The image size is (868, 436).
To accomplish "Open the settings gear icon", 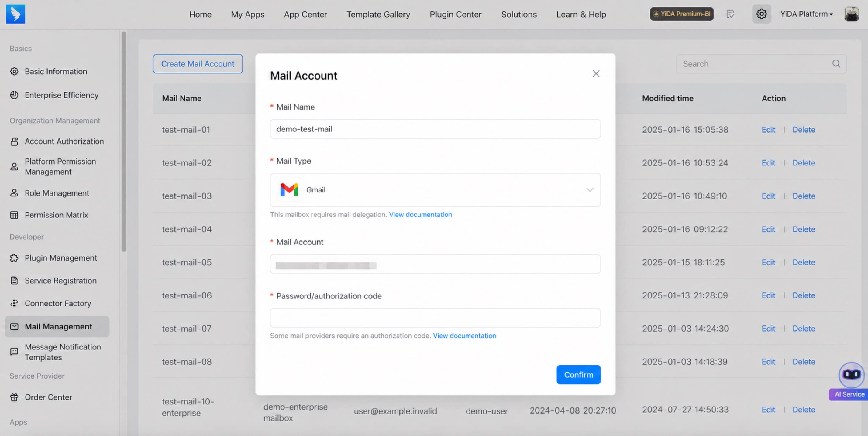I will (762, 14).
